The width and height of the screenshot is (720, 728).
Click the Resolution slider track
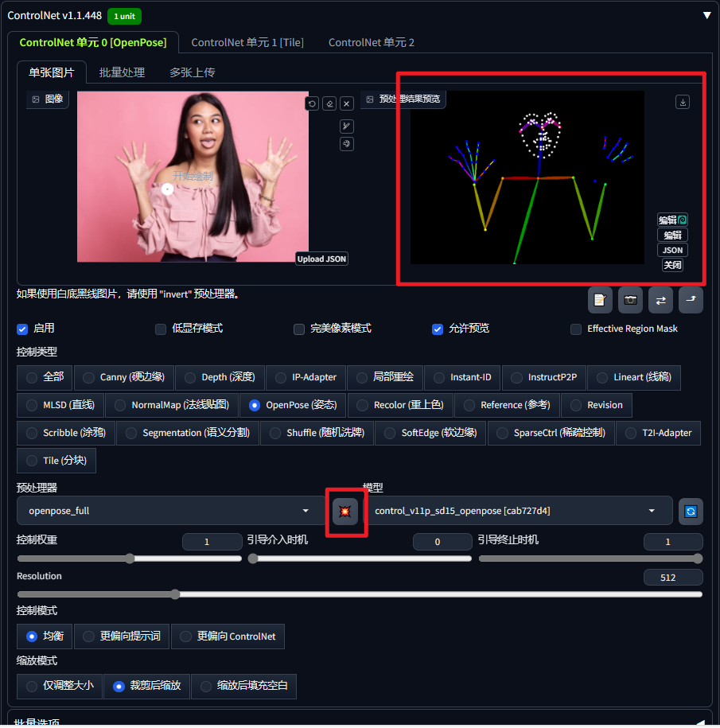(x=360, y=594)
